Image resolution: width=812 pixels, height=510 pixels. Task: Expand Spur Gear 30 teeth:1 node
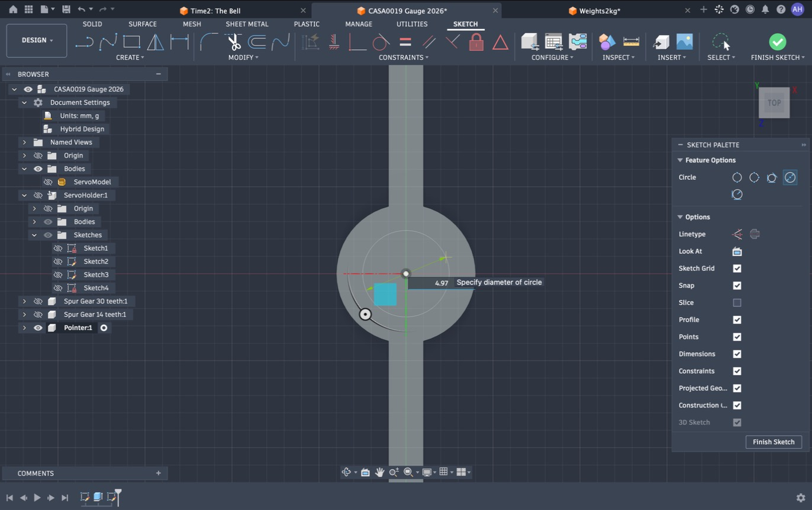pos(24,302)
